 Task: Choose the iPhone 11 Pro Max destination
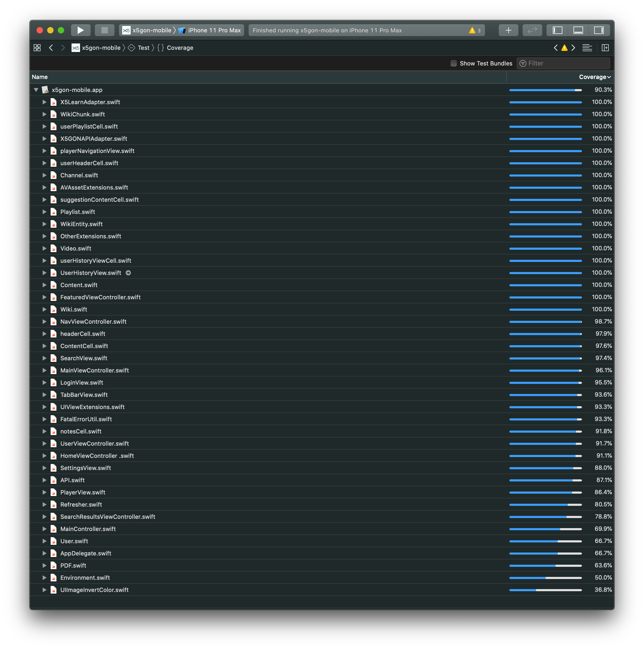214,30
